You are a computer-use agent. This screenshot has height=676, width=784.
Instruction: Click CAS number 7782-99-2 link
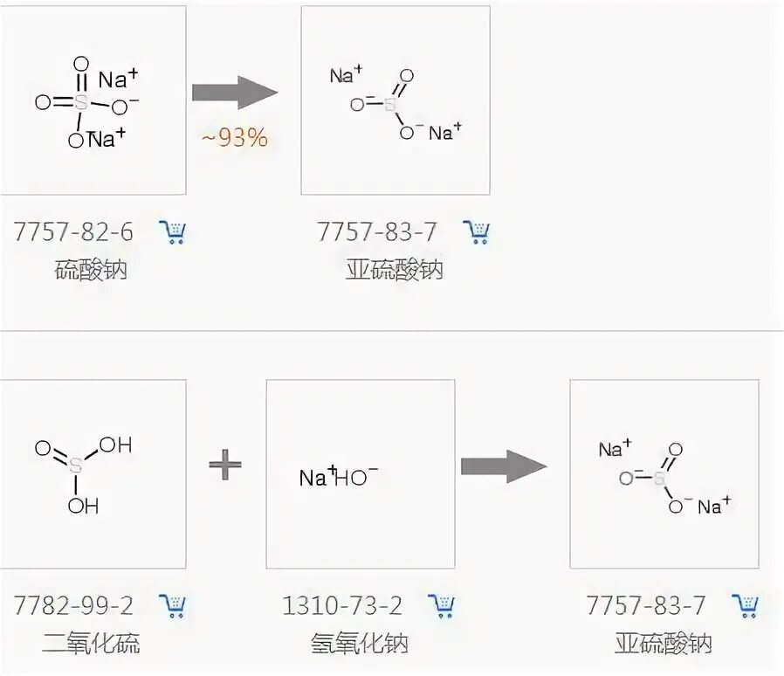click(73, 605)
